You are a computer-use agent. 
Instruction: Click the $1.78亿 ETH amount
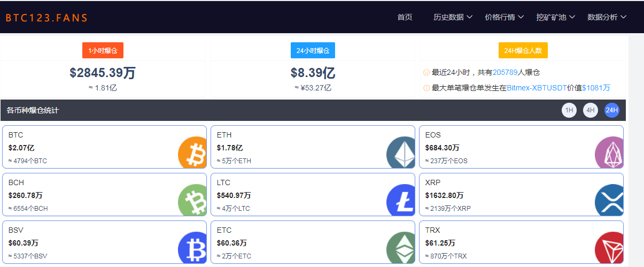[x=230, y=148]
